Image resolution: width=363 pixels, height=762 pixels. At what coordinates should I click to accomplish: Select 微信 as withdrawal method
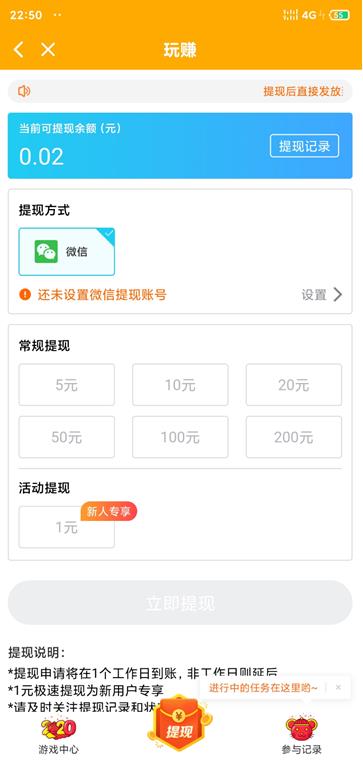(67, 252)
